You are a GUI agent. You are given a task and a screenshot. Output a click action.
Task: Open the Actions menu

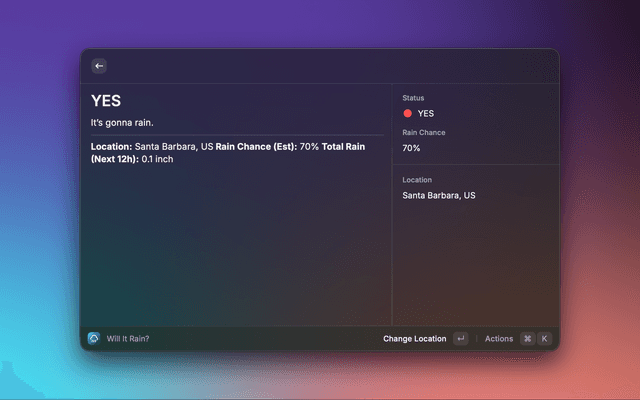tap(498, 339)
